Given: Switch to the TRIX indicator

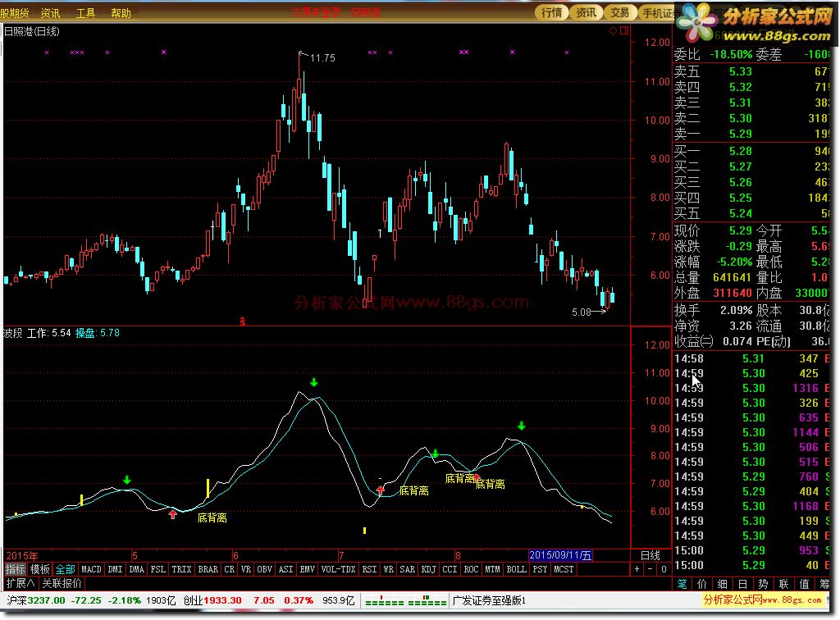Looking at the screenshot, I should pos(181,569).
